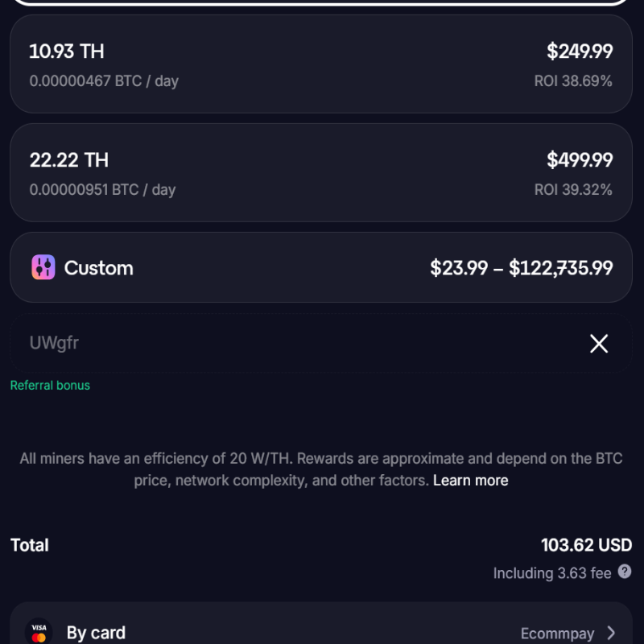
Task: Click the $249.99 price label
Action: [x=580, y=52]
